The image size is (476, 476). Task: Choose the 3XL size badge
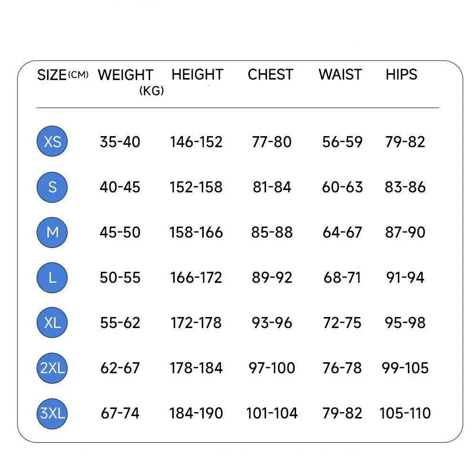pos(52,413)
